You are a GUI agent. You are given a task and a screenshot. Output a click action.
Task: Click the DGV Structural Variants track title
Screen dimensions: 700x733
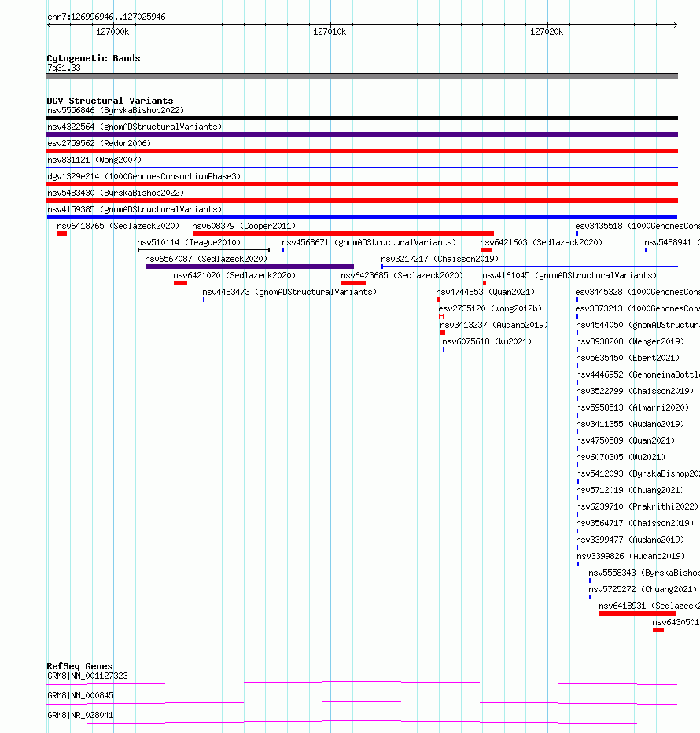pyautogui.click(x=110, y=101)
